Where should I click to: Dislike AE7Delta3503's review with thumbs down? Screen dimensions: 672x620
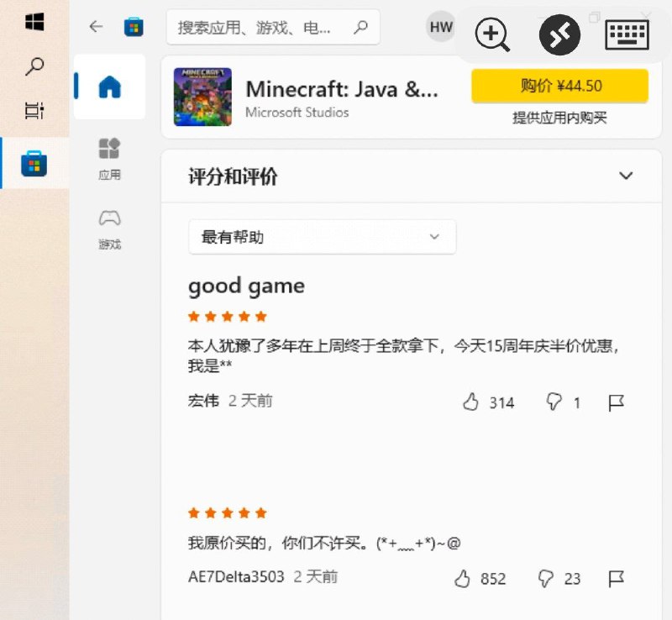tap(545, 578)
